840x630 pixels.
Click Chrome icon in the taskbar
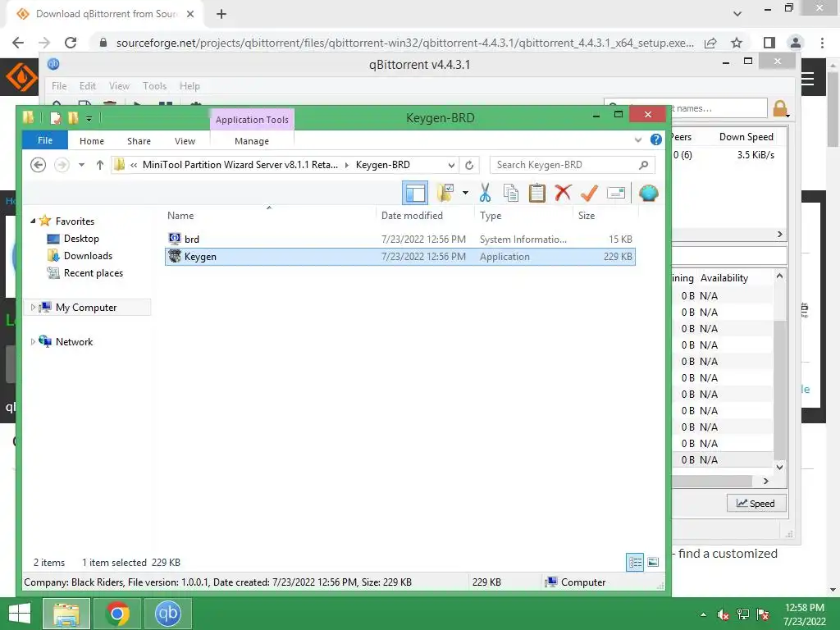117,614
